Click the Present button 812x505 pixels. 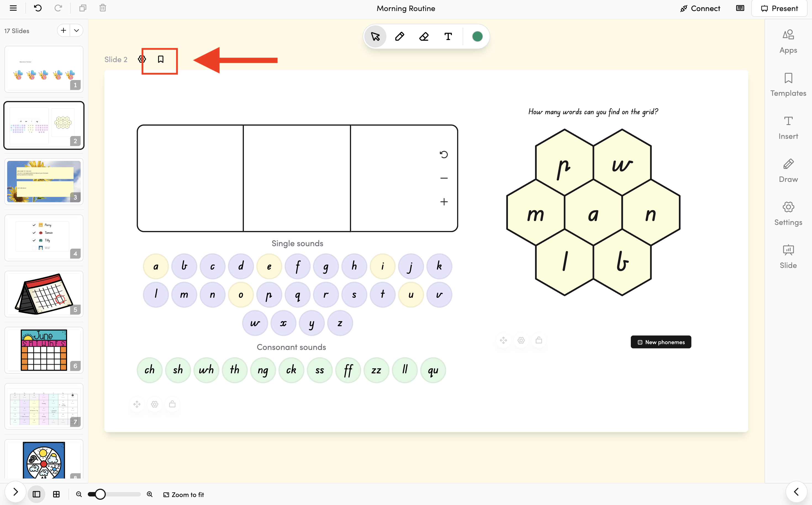click(779, 8)
